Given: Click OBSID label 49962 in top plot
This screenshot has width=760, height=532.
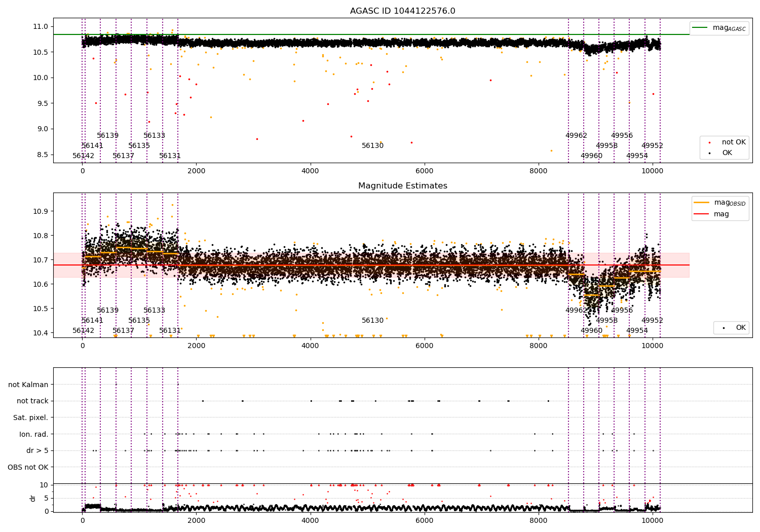Looking at the screenshot, I should point(577,136).
